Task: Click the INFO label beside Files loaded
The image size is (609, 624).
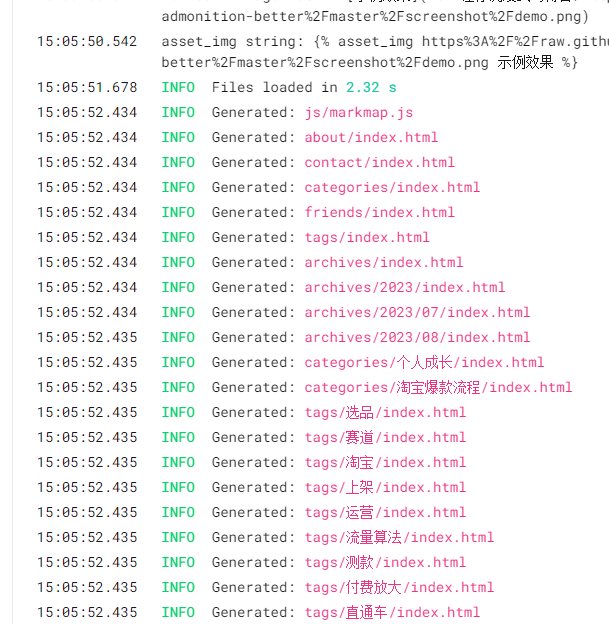Action: 178,87
